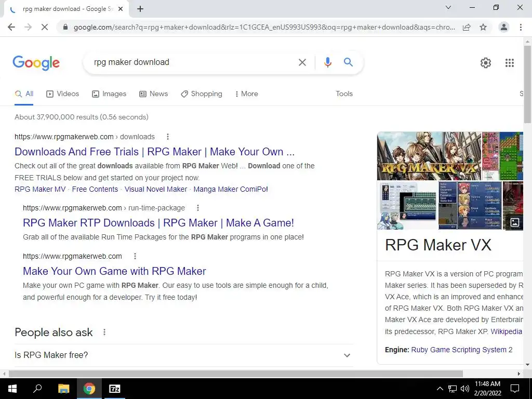Viewport: 532px width, 399px height.
Task: View more images icon in knowledge panel
Action: coord(515,222)
